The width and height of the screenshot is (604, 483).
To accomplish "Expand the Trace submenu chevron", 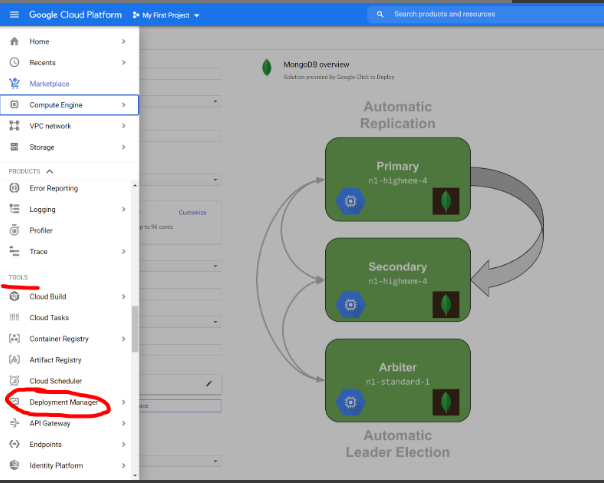I will (x=123, y=251).
